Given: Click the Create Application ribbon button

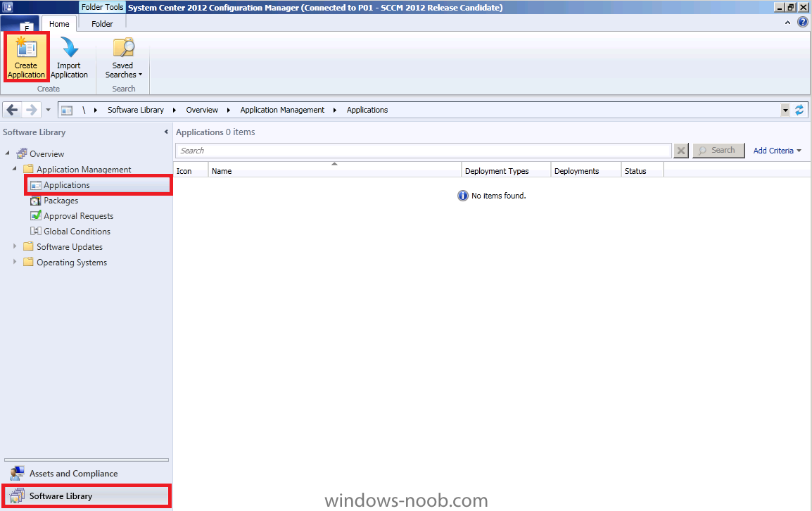Looking at the screenshot, I should tap(27, 57).
